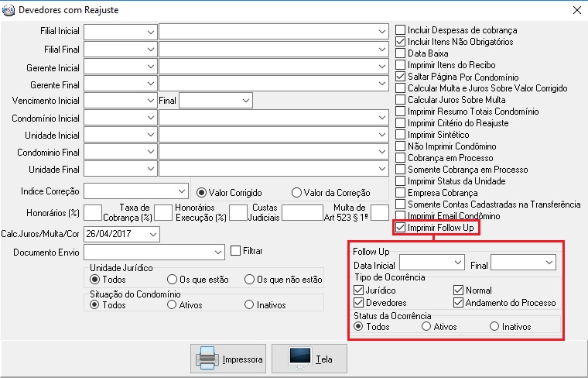Select the Valor da Correção radio option
The height and width of the screenshot is (378, 588).
[x=296, y=192]
